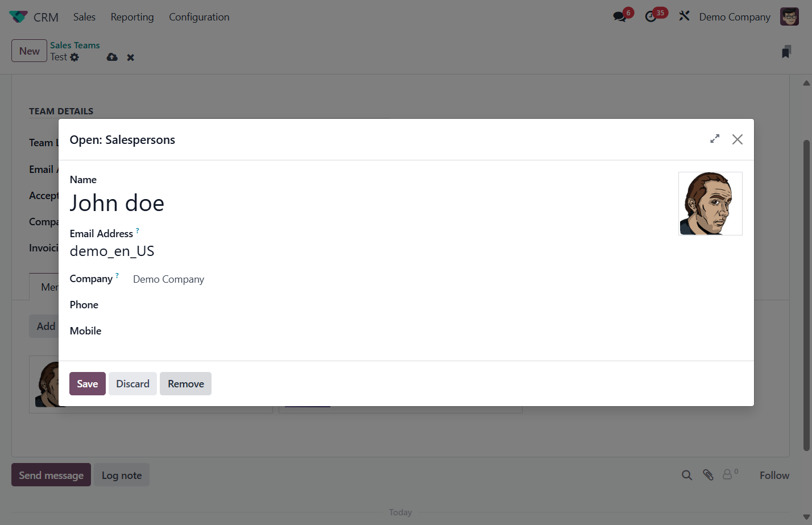Open the activities clock icon with badge 35
The image size is (812, 525).
(651, 16)
